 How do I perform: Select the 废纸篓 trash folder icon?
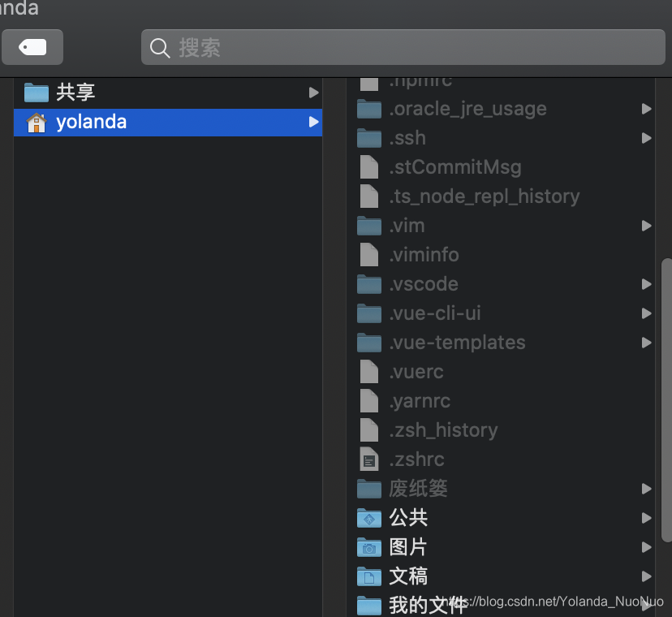[368, 489]
